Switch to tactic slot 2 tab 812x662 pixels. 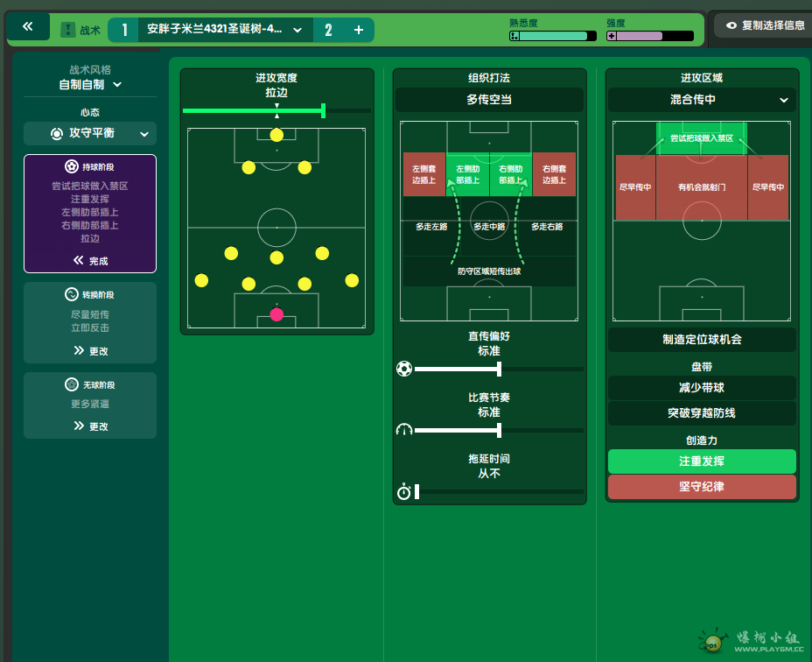click(328, 30)
